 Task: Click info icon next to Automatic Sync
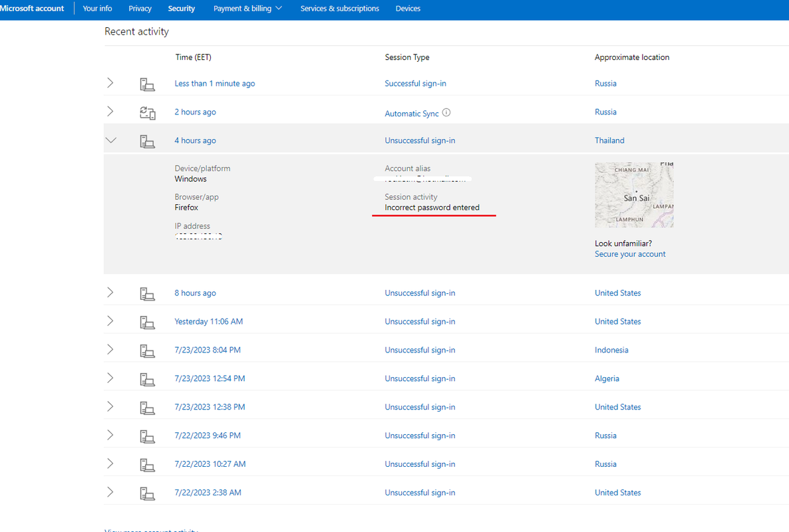[x=446, y=112]
